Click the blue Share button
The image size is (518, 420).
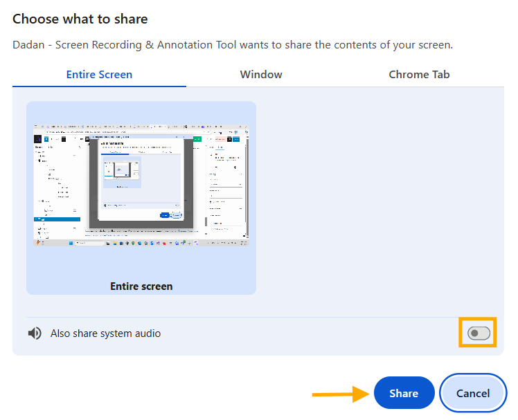click(x=404, y=393)
